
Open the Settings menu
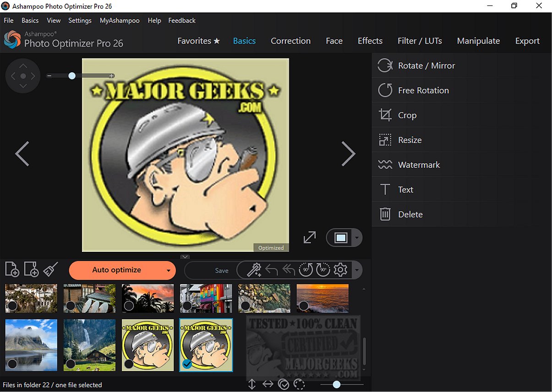pos(80,21)
